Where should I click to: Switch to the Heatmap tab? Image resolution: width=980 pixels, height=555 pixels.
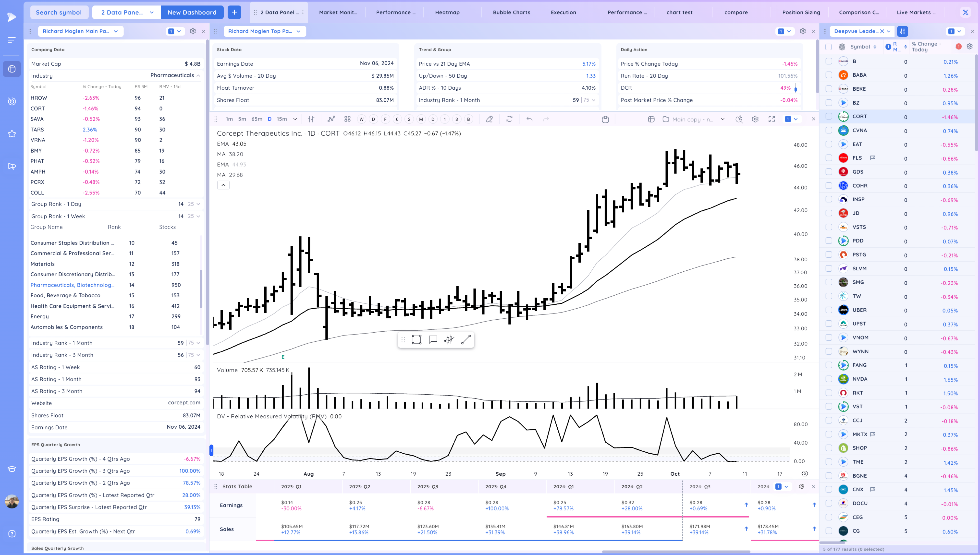click(447, 12)
